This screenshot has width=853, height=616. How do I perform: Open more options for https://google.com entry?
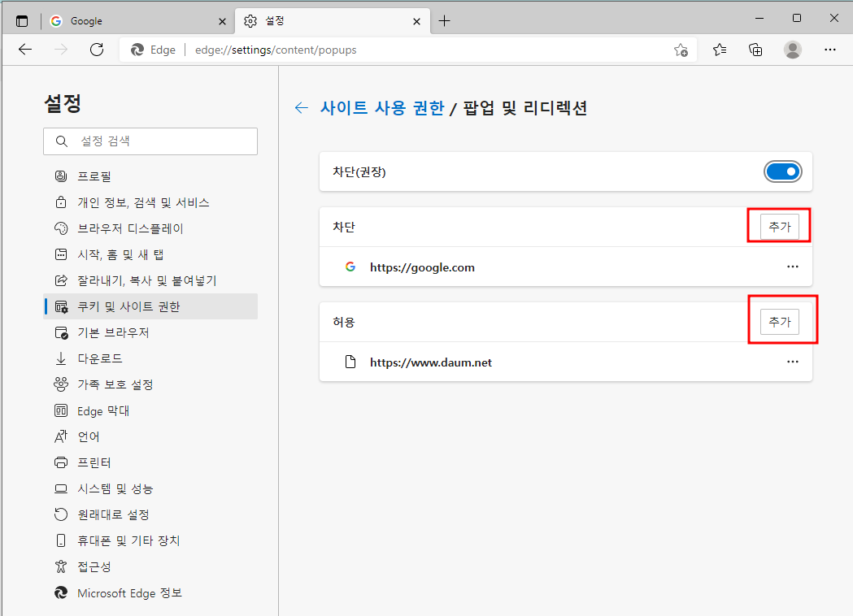793,266
